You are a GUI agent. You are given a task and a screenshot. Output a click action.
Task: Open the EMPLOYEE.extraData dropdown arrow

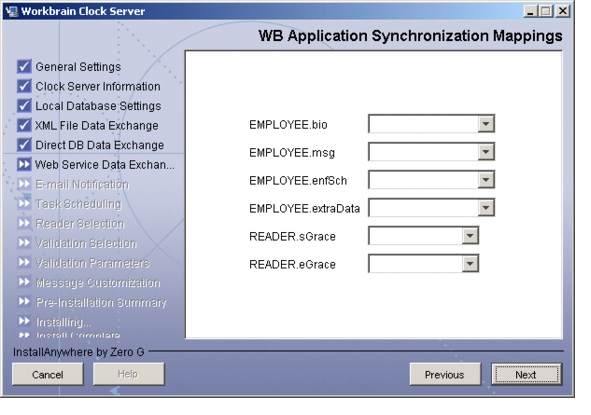[486, 208]
